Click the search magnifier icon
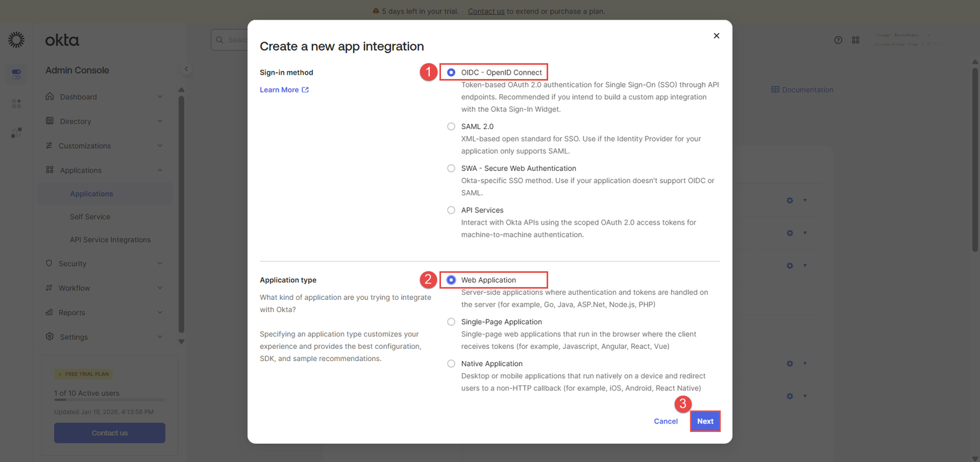The width and height of the screenshot is (980, 462). [x=220, y=40]
